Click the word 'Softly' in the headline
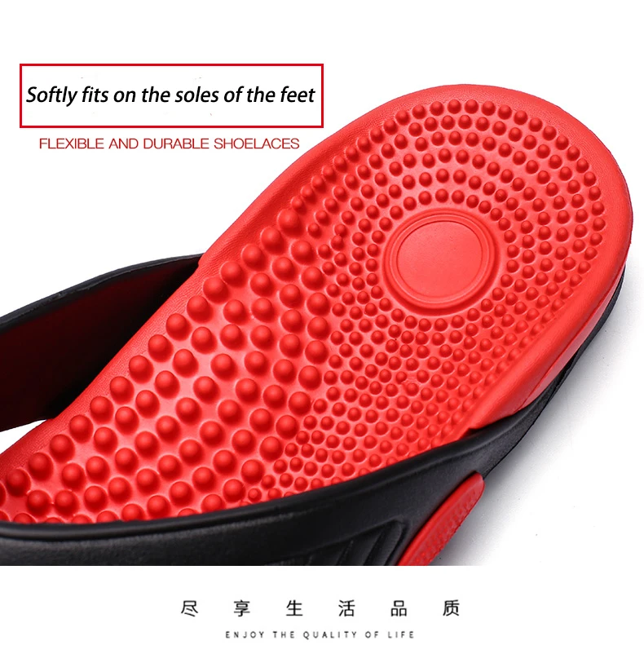The image size is (644, 654). tap(51, 95)
